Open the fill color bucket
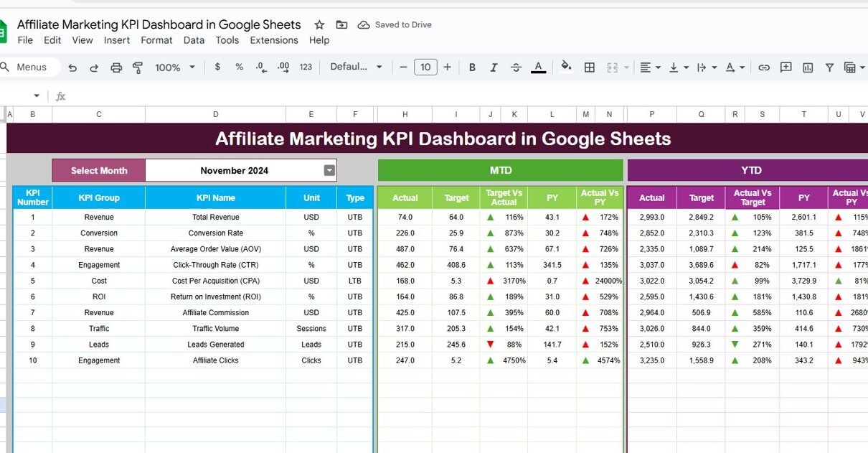868x453 pixels. 566,67
